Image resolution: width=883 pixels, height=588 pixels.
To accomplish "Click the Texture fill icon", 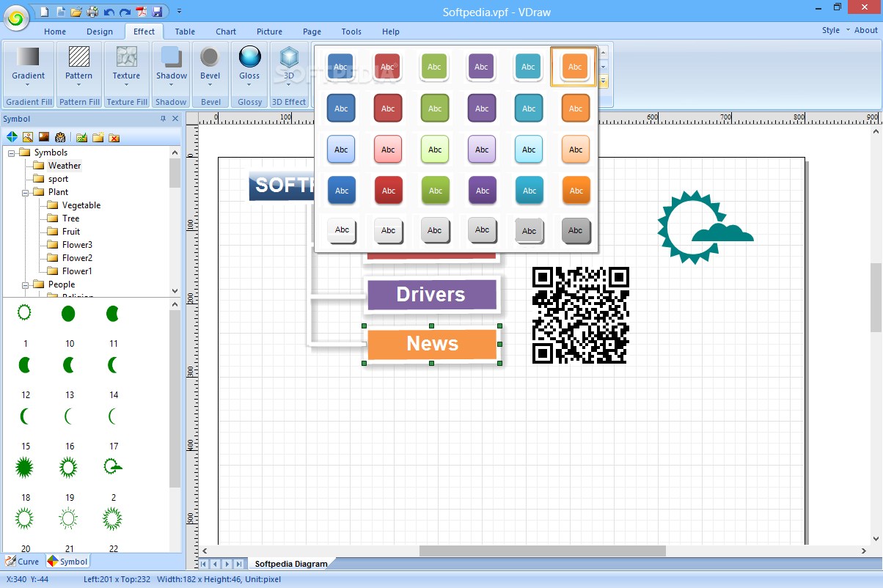I will tap(126, 56).
